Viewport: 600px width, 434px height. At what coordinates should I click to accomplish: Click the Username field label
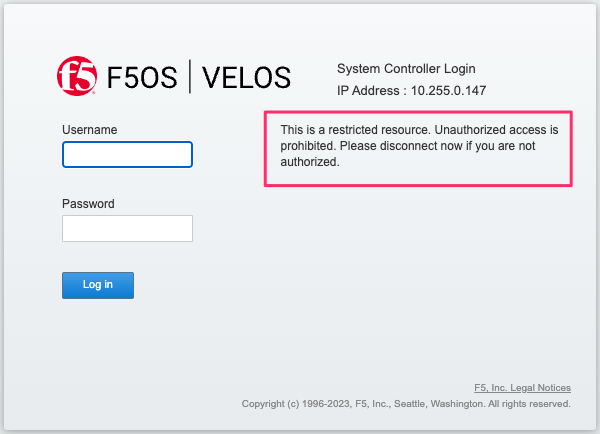pyautogui.click(x=90, y=130)
